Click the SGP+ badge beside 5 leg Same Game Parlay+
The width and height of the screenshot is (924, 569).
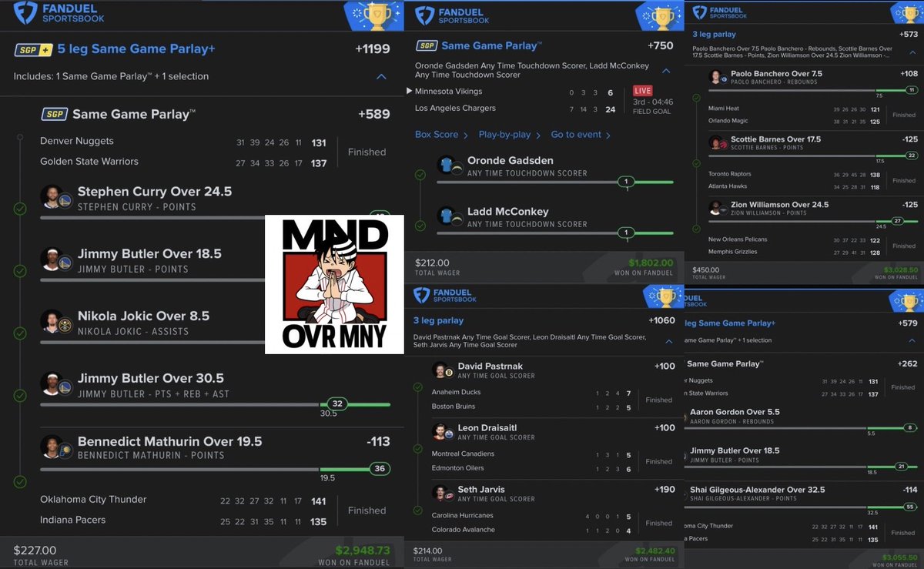(33, 49)
